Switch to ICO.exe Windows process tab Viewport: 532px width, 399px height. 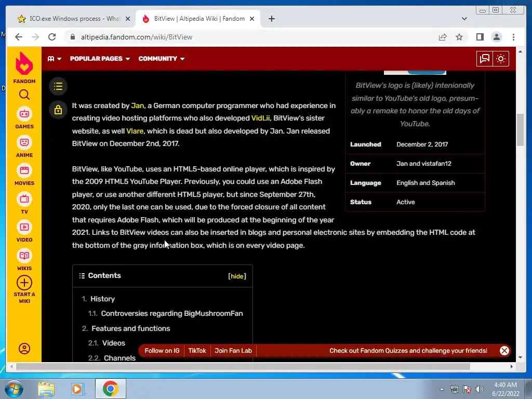click(x=75, y=19)
